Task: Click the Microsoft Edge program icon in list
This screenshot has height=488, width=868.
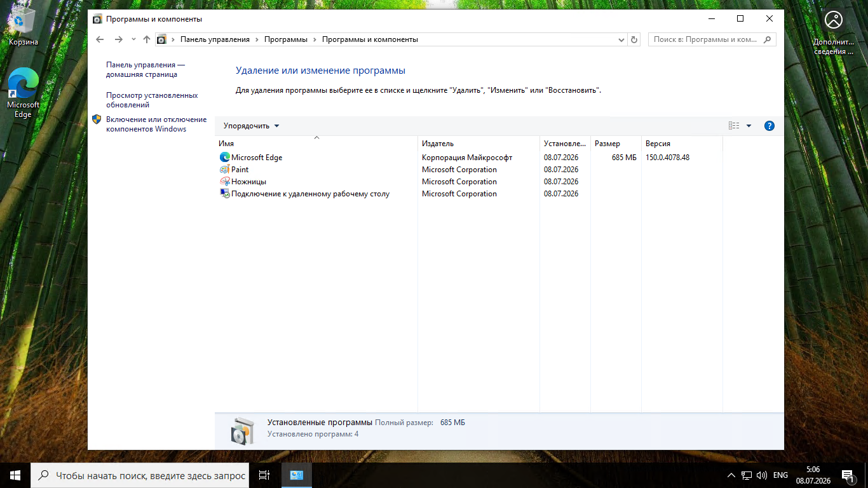Action: coord(224,157)
